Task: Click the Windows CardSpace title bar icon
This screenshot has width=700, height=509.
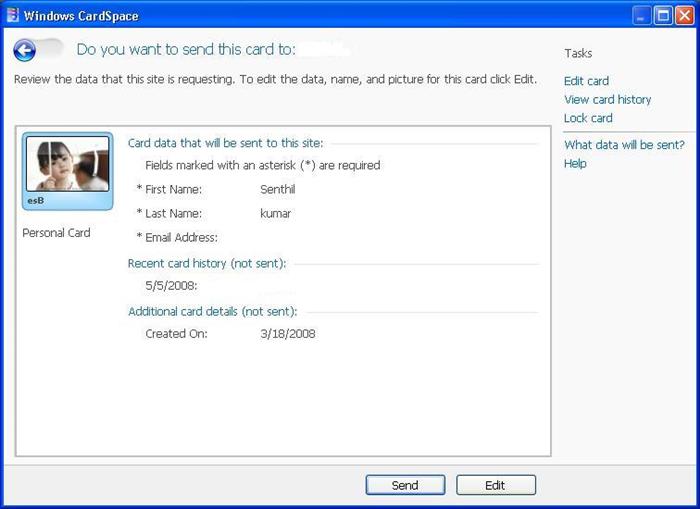Action: (13, 15)
